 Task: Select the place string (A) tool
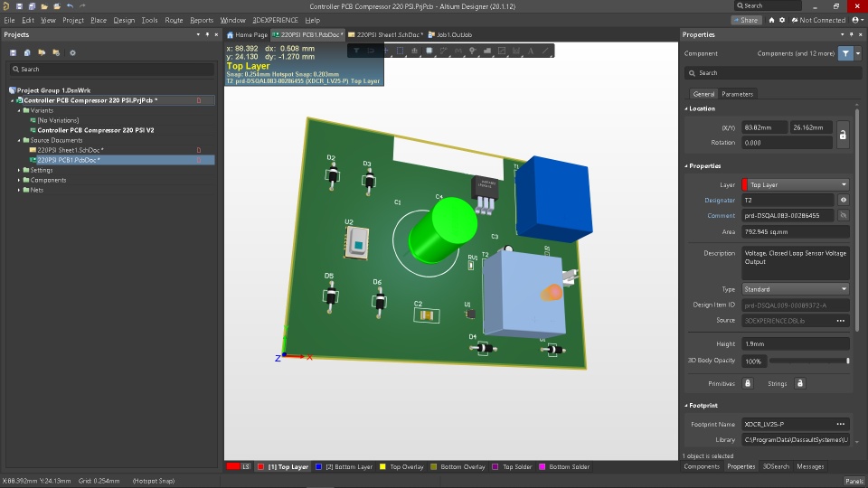531,51
